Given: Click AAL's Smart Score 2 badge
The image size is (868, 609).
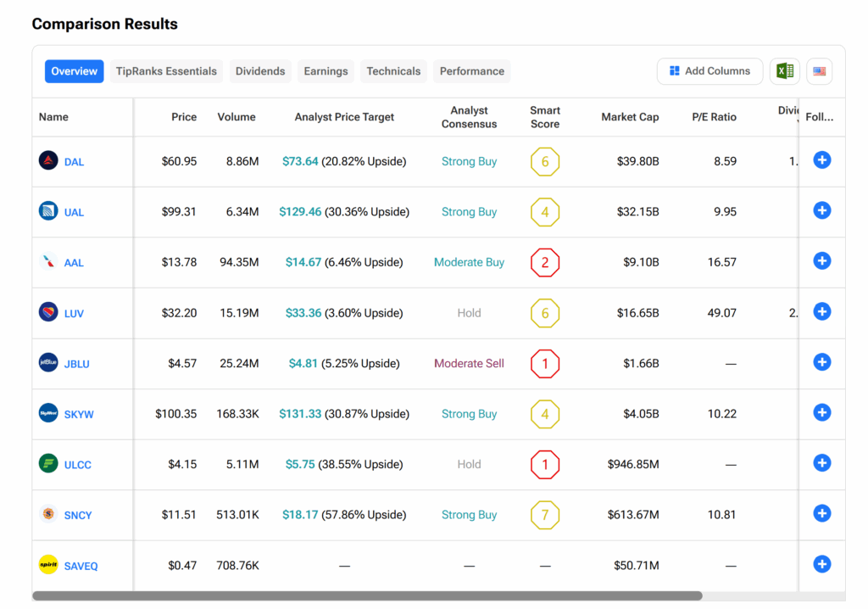Looking at the screenshot, I should click(x=545, y=262).
